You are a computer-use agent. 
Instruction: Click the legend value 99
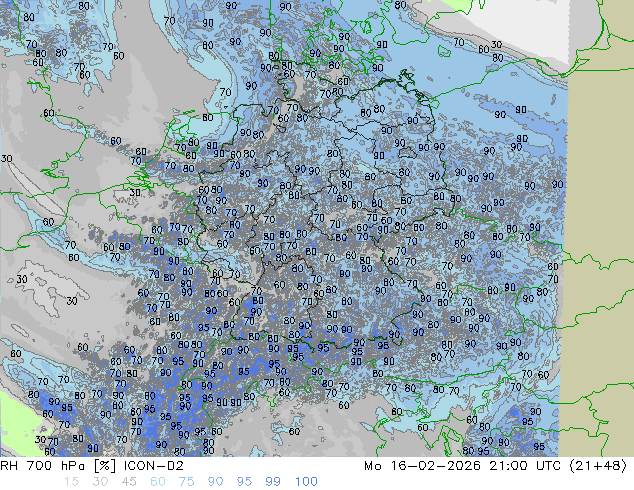coord(273,482)
